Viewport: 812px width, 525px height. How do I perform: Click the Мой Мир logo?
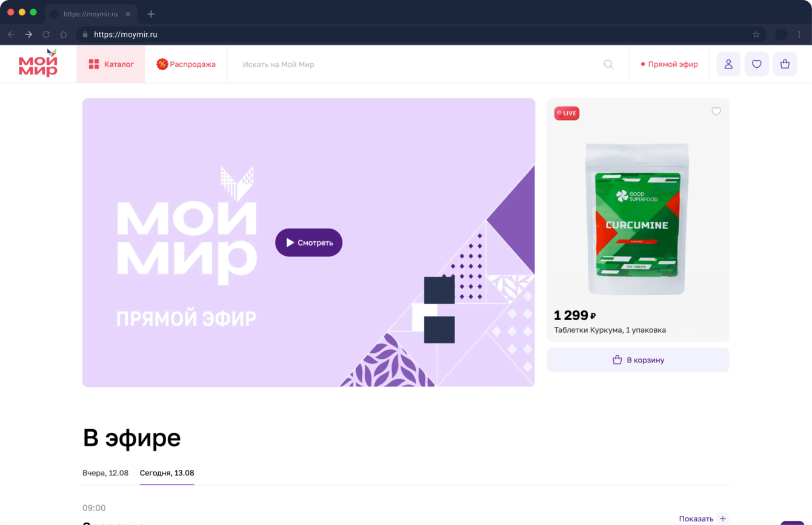(38, 63)
